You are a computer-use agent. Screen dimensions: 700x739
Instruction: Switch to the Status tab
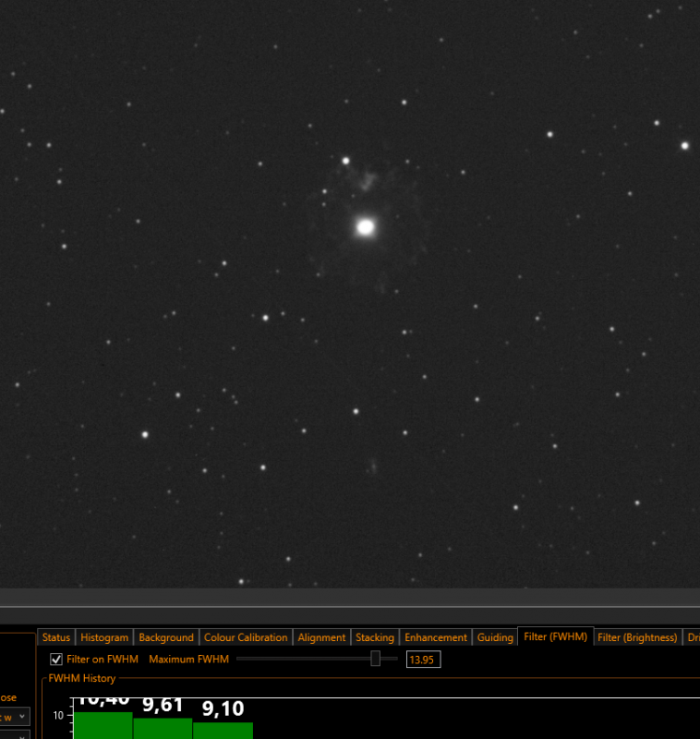(56, 637)
